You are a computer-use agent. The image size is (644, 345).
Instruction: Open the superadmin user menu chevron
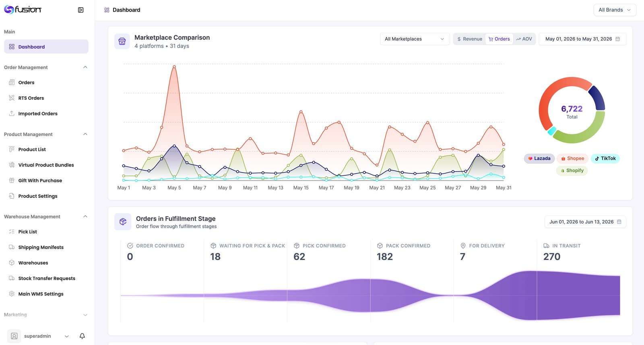(67, 336)
